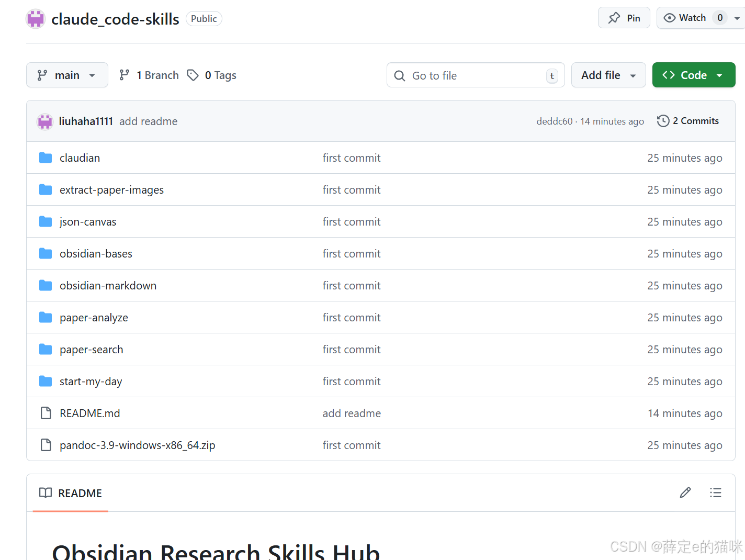Click the repository owner avatar beside claude_code-skills

36,19
